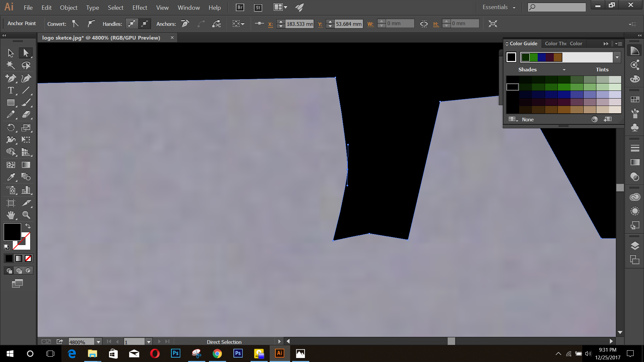Image resolution: width=644 pixels, height=362 pixels.
Task: Toggle constrain width and height proportions
Action: pyautogui.click(x=424, y=24)
